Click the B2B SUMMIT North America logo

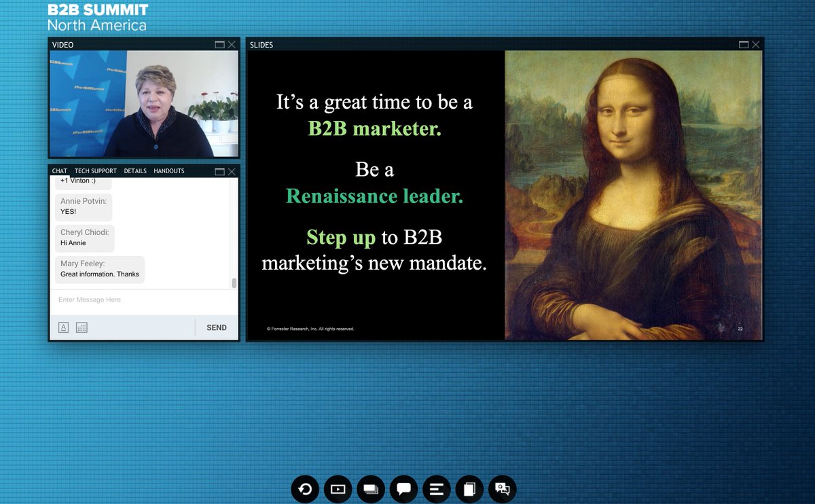(97, 17)
